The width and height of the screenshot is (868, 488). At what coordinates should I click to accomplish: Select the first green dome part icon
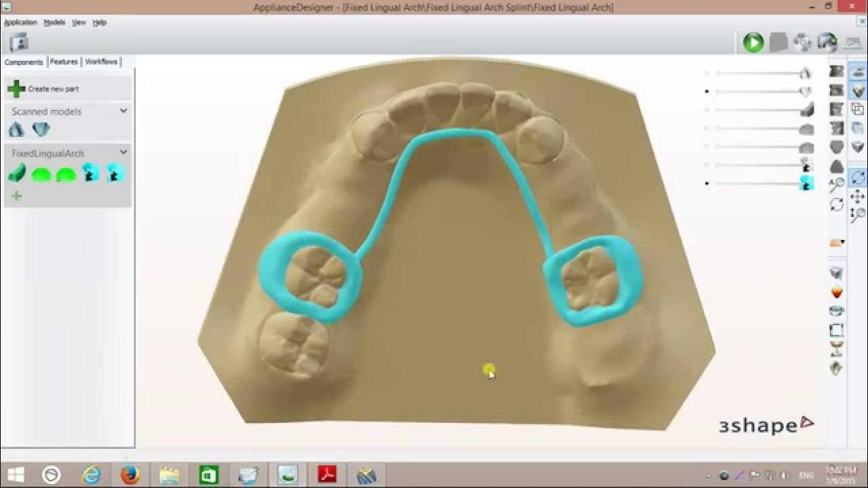click(x=41, y=174)
